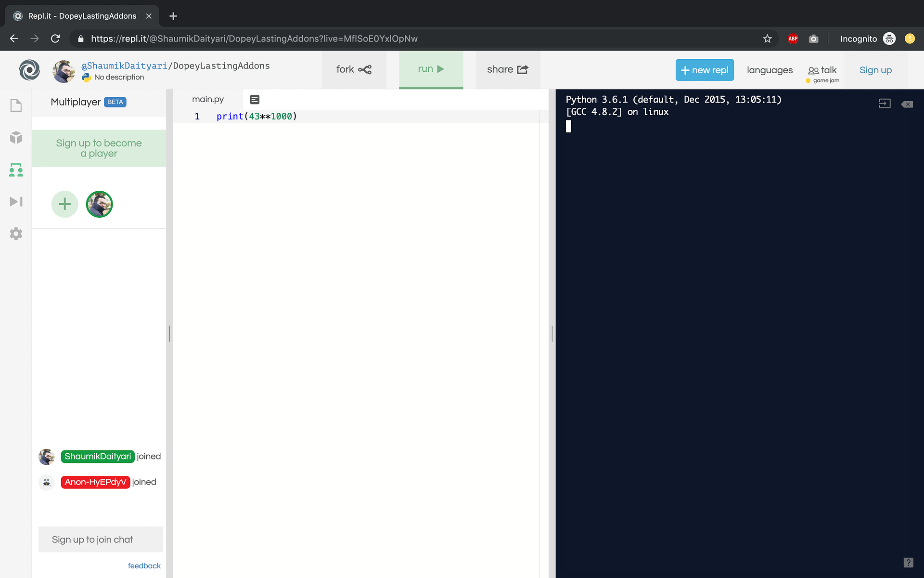The height and width of the screenshot is (578, 924).
Task: Click the ShaumikDaityari avatar in chat log
Action: tap(46, 457)
